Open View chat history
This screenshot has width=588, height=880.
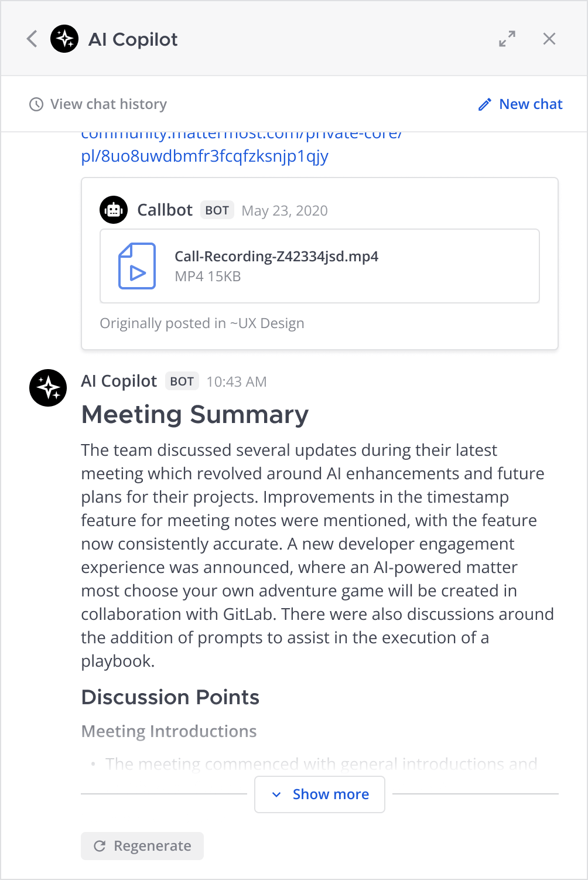click(x=108, y=104)
